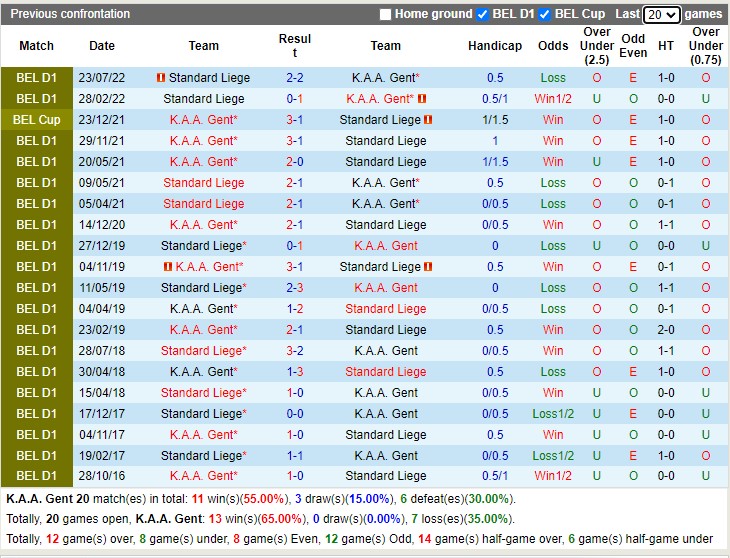Select K.A.A. Gent* home team on 14/12/20
Screen dimensions: 730x558
[x=203, y=225]
